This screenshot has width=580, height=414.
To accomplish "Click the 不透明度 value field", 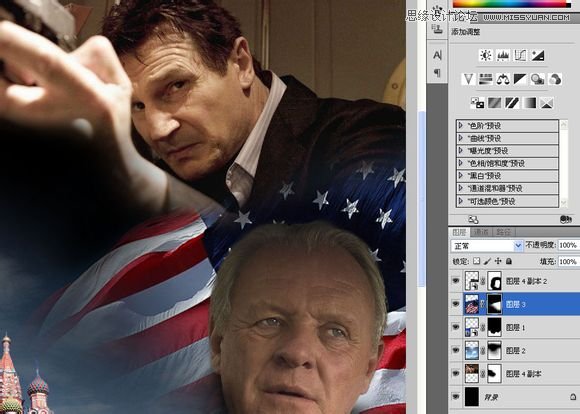I will click(569, 245).
